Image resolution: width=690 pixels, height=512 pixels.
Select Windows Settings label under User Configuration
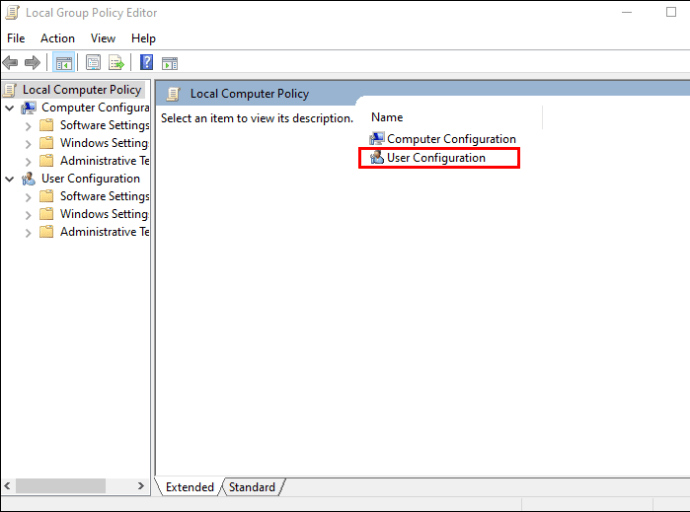[x=104, y=214]
